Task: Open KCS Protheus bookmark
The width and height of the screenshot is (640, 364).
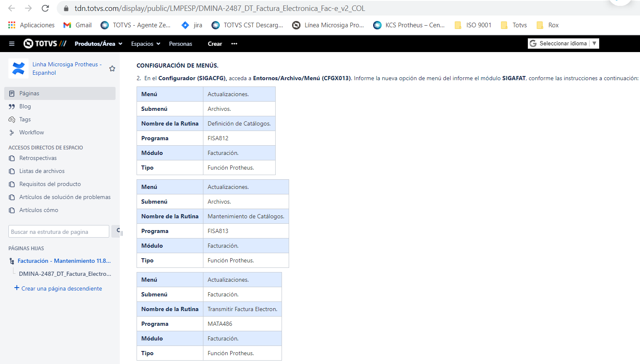Action: pos(409,25)
